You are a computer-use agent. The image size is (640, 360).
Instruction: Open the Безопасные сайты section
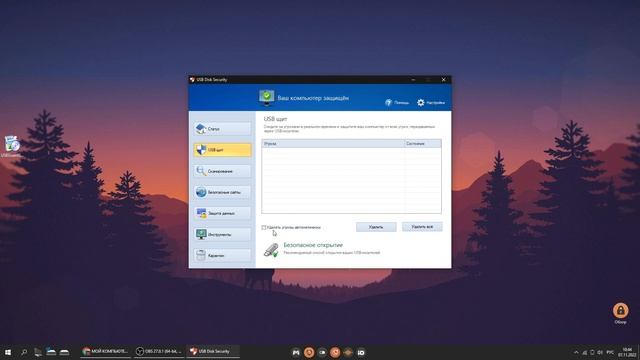coord(222,192)
